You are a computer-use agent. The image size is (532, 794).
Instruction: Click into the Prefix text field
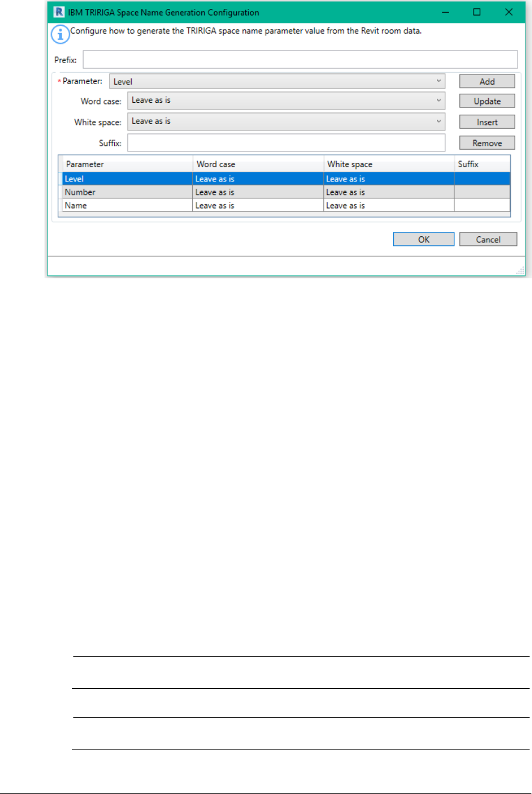point(300,60)
